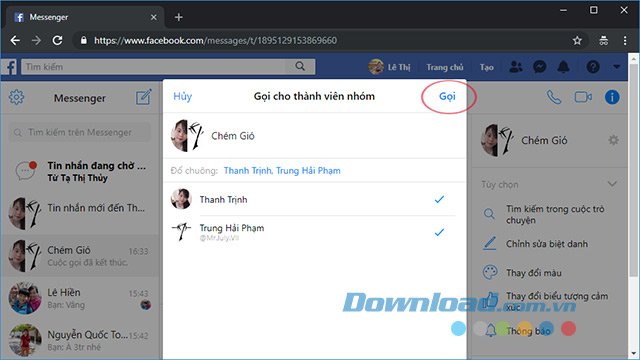Collapse the Tùy chọn section
This screenshot has width=640, height=360.
[612, 184]
